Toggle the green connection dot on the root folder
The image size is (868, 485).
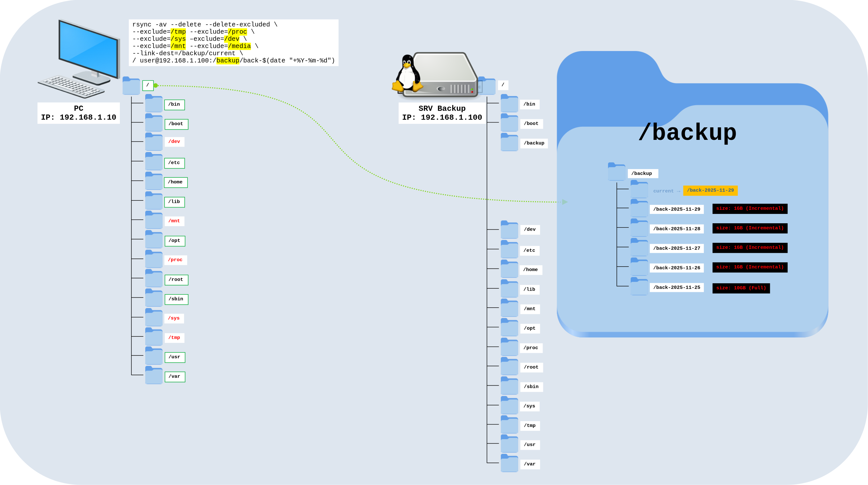(x=155, y=85)
